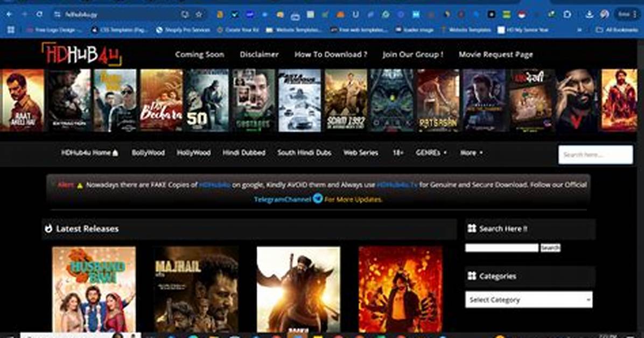
Task: Click the HDHub4u site logo
Action: [82, 54]
